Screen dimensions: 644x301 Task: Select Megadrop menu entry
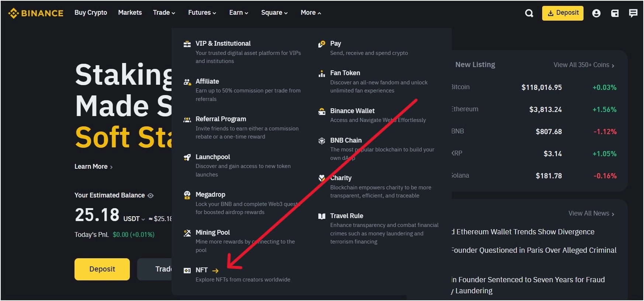point(243,203)
